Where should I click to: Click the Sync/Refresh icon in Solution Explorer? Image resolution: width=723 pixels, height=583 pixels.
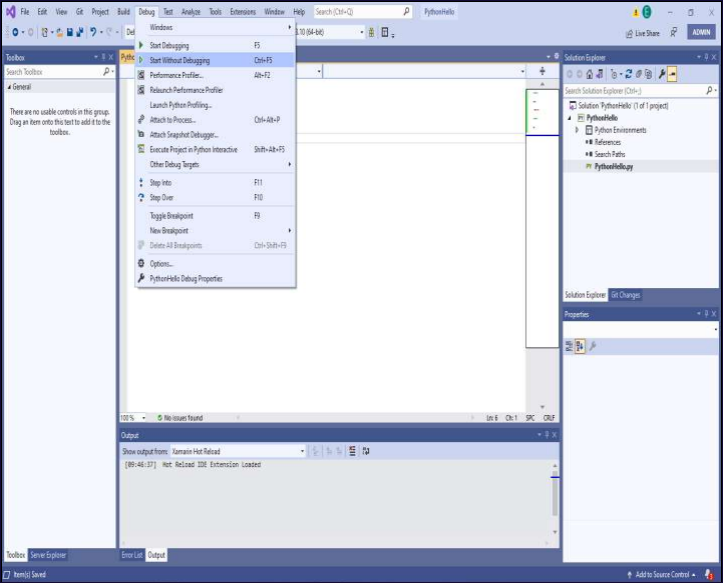pyautogui.click(x=628, y=74)
